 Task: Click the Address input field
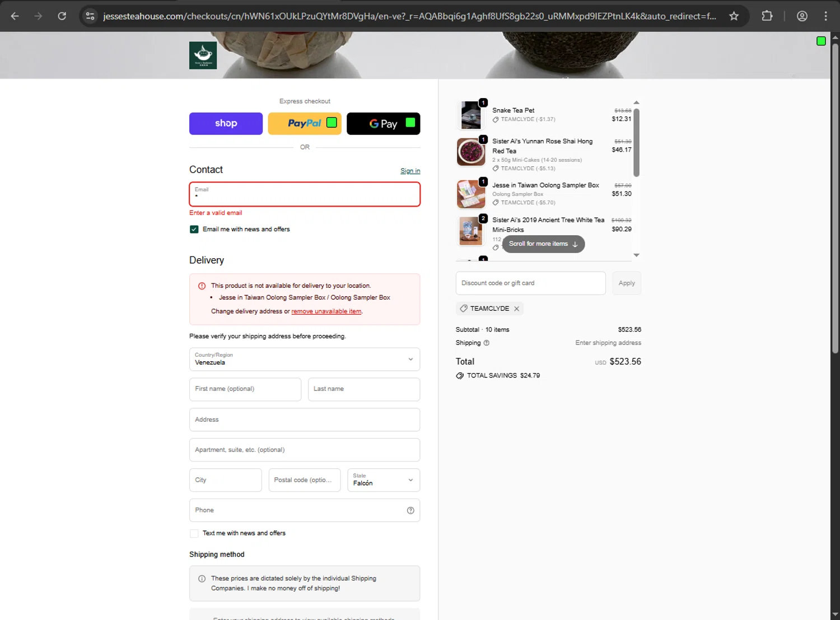(x=305, y=419)
